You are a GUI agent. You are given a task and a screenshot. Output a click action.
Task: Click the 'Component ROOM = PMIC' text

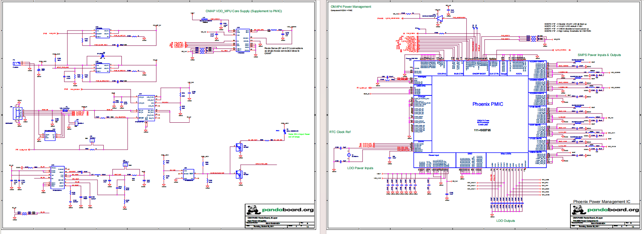(342, 10)
